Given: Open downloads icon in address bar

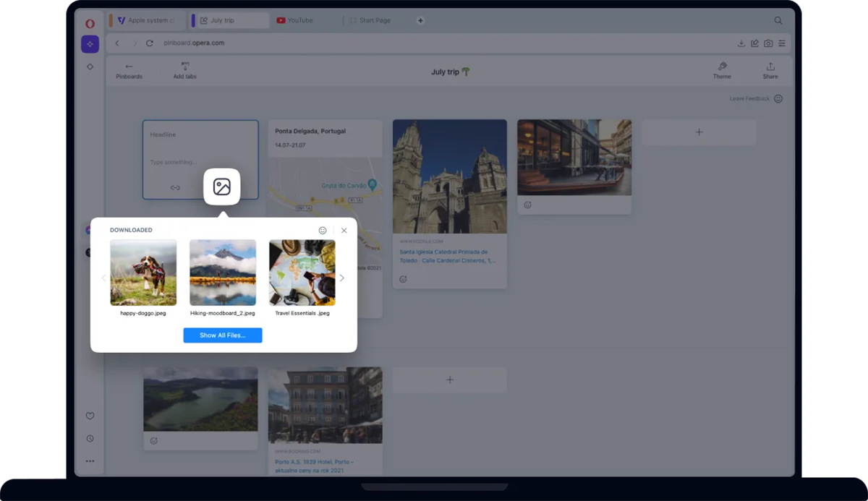Looking at the screenshot, I should 741,43.
